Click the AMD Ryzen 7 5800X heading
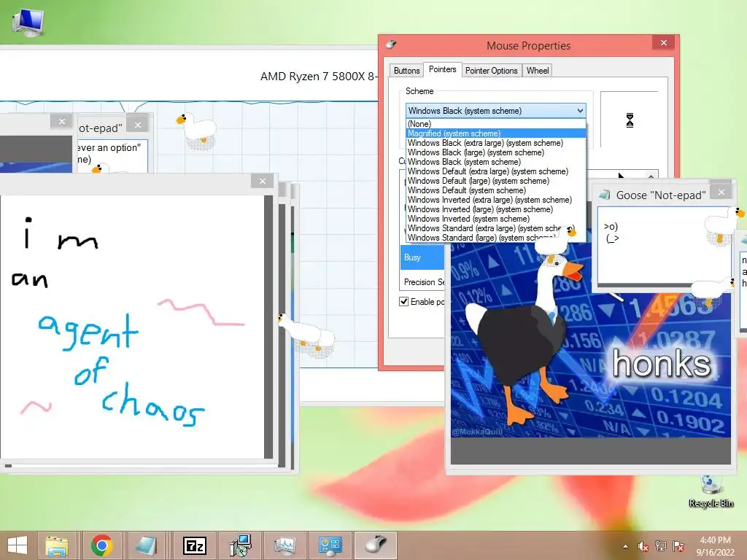Image resolution: width=747 pixels, height=560 pixels. (318, 76)
